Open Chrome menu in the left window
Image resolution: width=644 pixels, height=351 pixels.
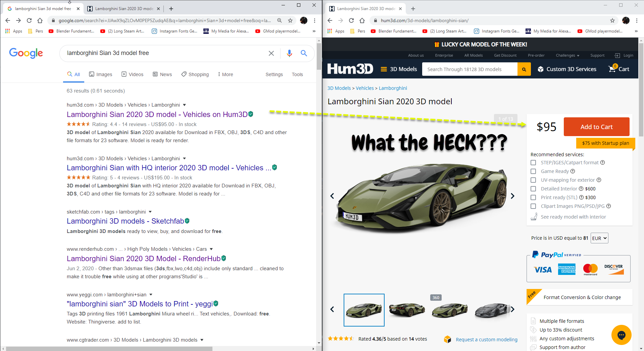point(314,20)
